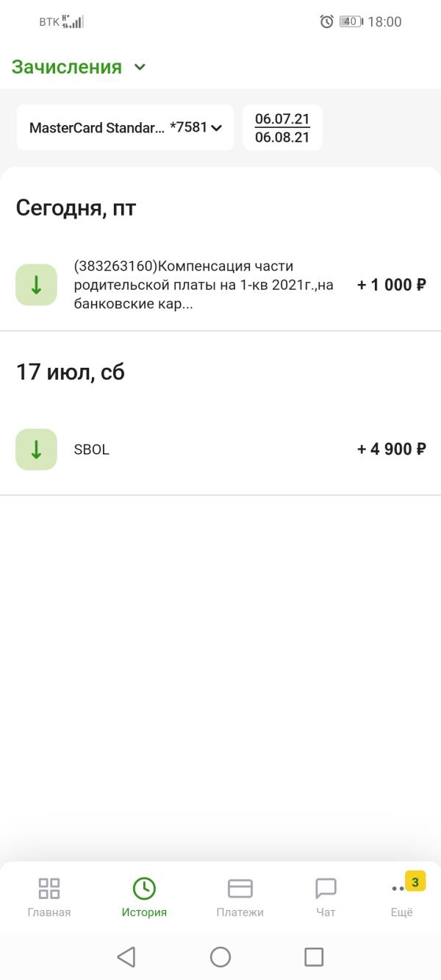441x980 pixels.
Task: Tap green arrow icon of compensation transaction
Action: pyautogui.click(x=36, y=285)
